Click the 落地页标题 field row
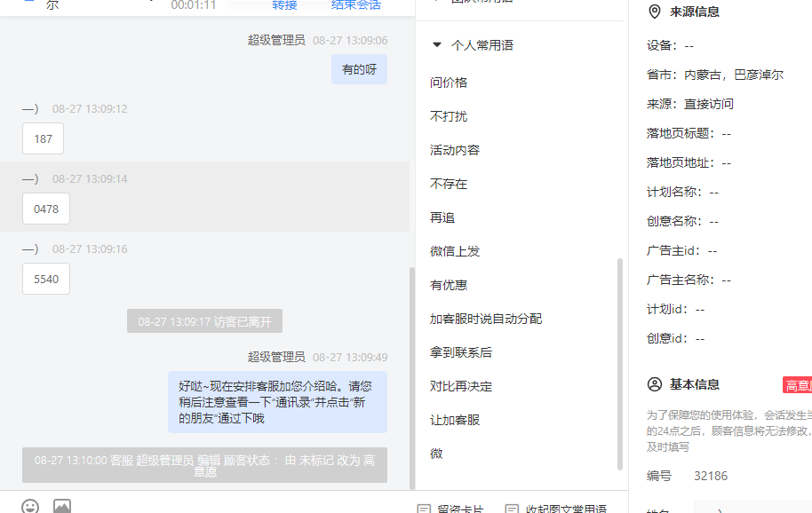 (x=689, y=133)
